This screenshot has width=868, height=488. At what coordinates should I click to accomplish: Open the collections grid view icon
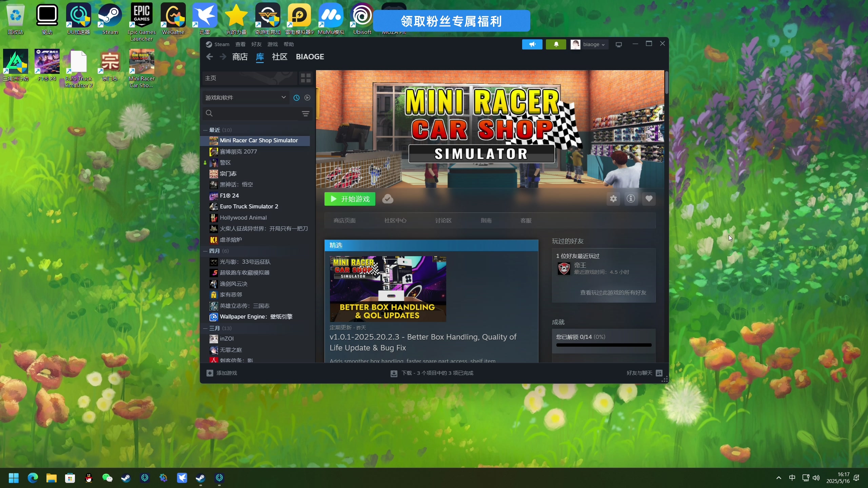(x=305, y=78)
